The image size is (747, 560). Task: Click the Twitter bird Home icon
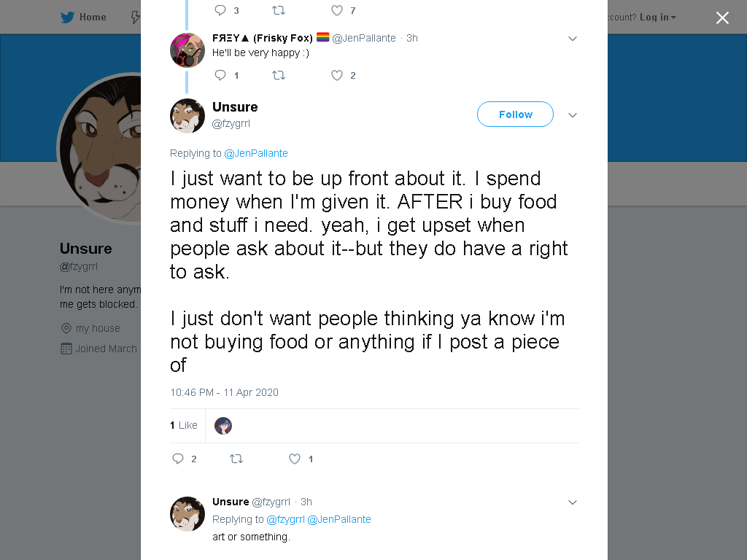point(67,17)
